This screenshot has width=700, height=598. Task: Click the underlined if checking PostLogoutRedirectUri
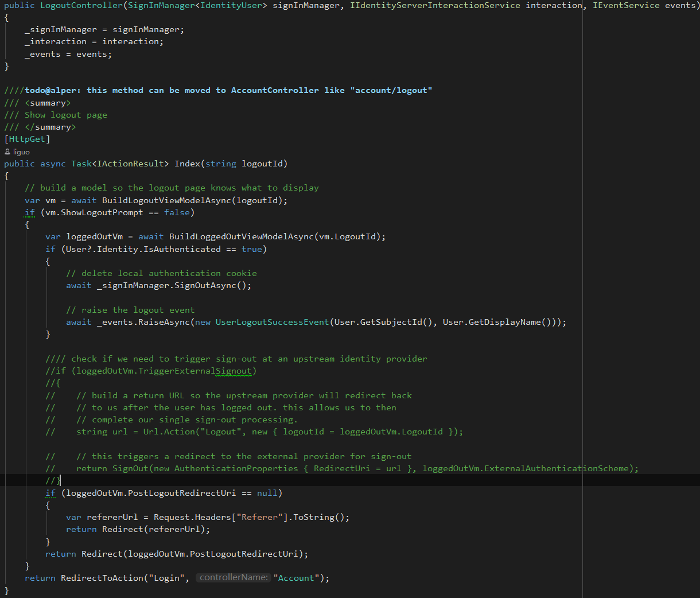coord(50,492)
